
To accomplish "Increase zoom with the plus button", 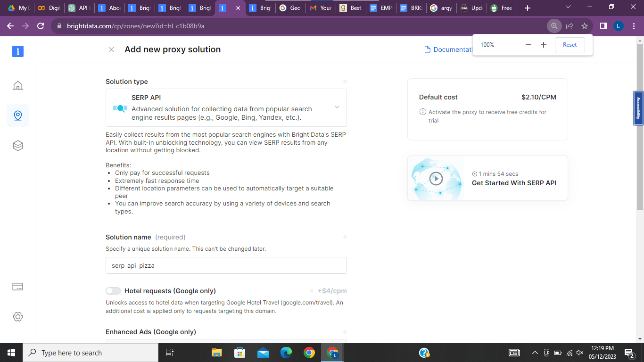I will [x=544, y=45].
